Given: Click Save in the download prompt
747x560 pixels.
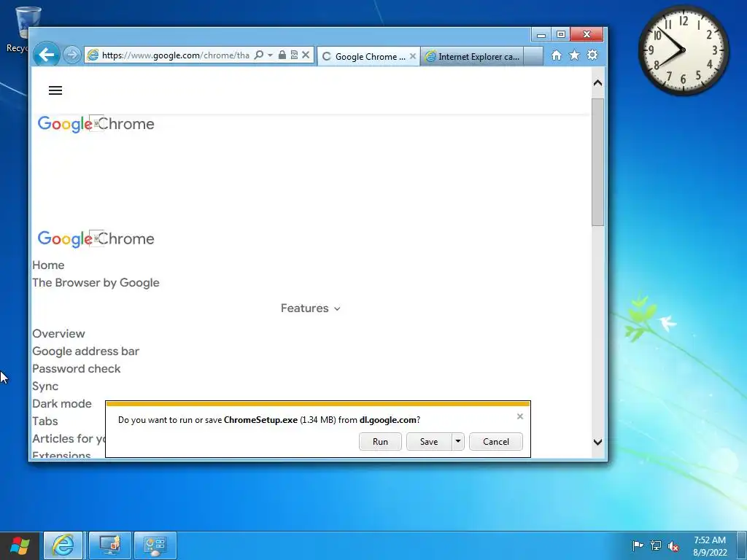Looking at the screenshot, I should pyautogui.click(x=429, y=441).
